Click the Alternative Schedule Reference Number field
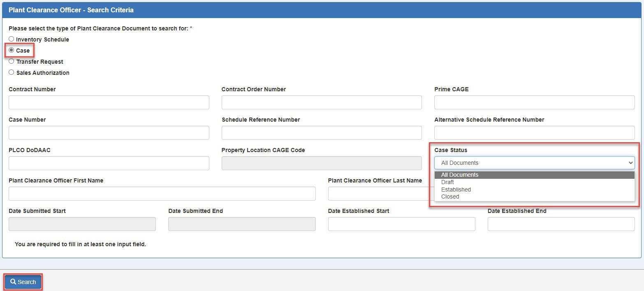This screenshot has width=644, height=291. coord(534,132)
